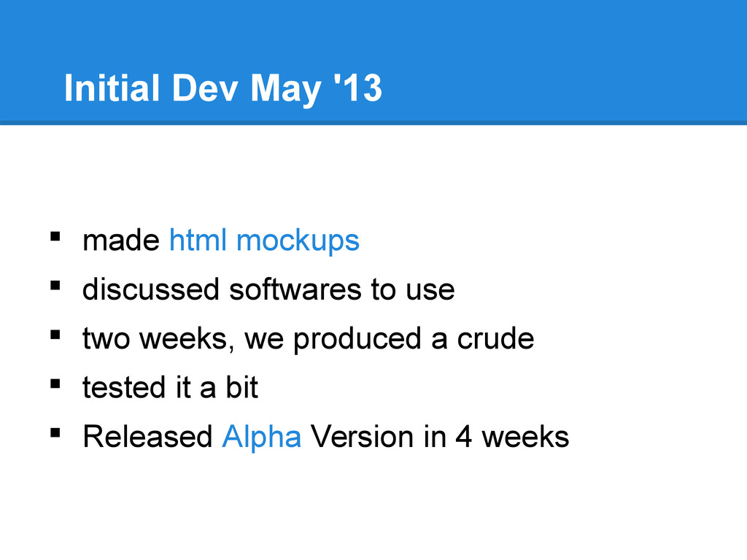Screen dimensions: 747x560
Task: Click the square bullet before 'made'
Action: click(x=55, y=236)
